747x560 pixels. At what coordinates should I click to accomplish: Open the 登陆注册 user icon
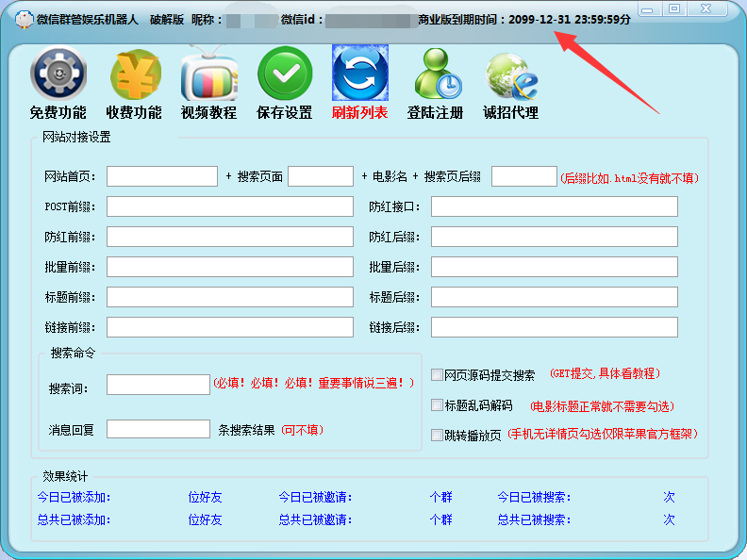click(x=437, y=74)
